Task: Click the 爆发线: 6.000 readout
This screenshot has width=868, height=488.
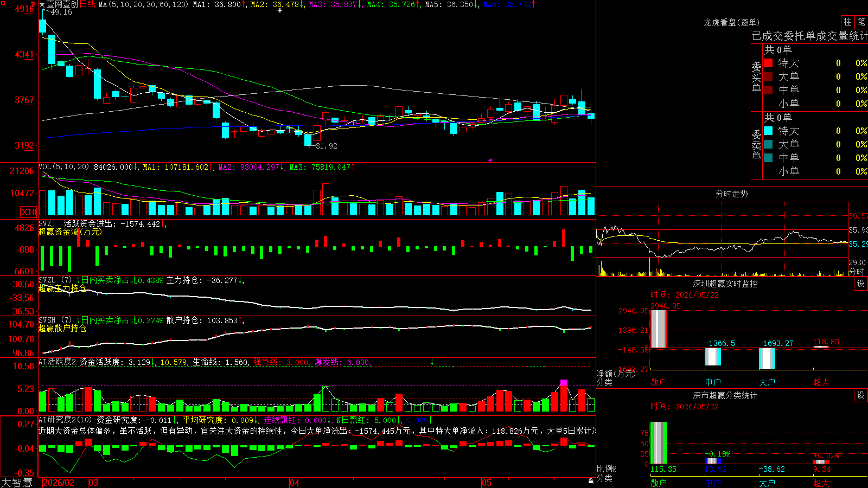Action: coord(342,362)
